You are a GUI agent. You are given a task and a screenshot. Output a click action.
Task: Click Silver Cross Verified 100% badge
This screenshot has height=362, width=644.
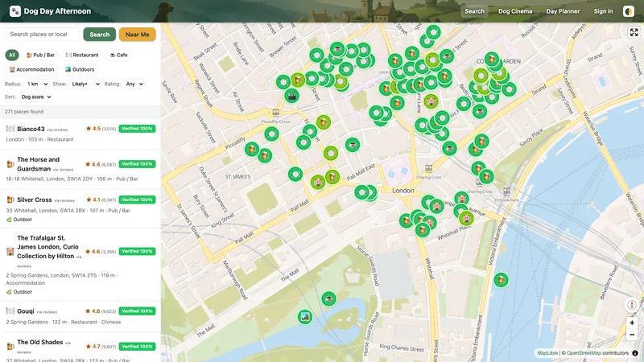click(x=137, y=200)
